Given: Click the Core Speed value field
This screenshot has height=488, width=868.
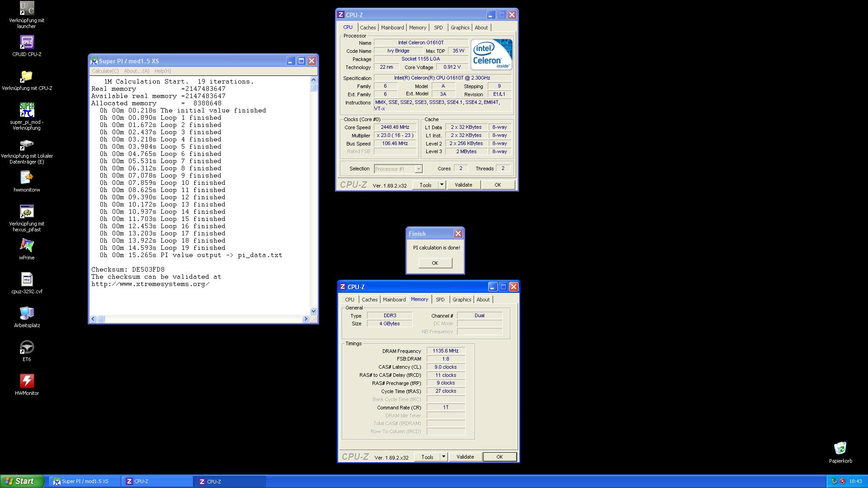Looking at the screenshot, I should [x=395, y=127].
